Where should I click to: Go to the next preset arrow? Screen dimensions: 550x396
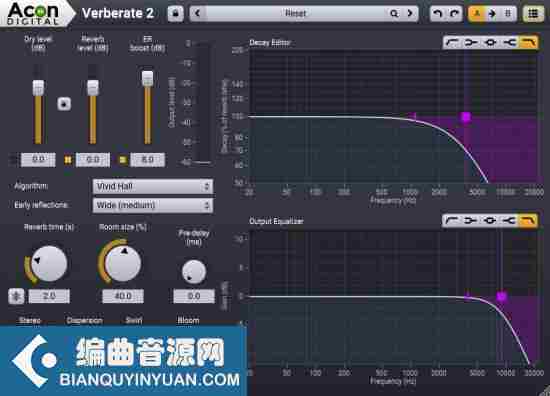pyautogui.click(x=410, y=13)
